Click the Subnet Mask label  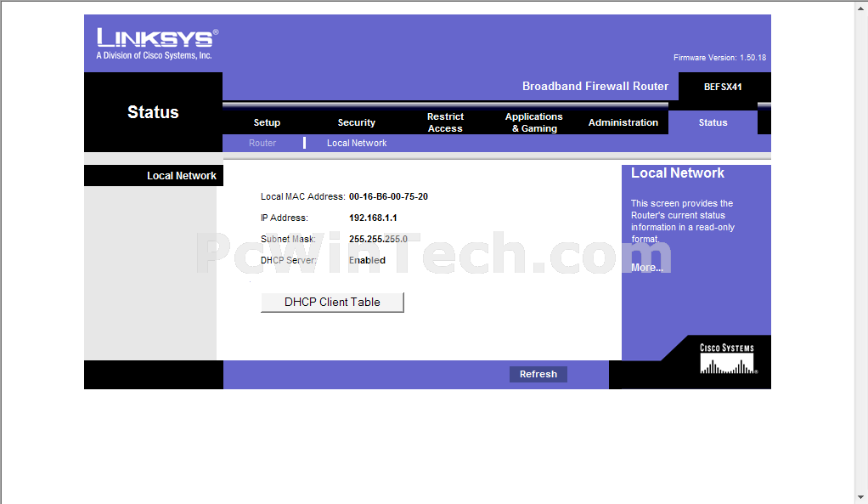pos(288,240)
